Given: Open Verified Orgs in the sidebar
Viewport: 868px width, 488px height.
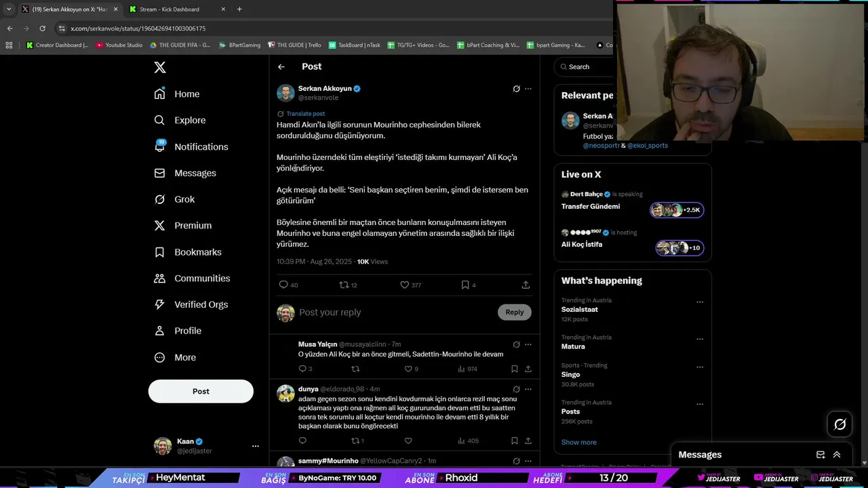Looking at the screenshot, I should click(x=191, y=304).
